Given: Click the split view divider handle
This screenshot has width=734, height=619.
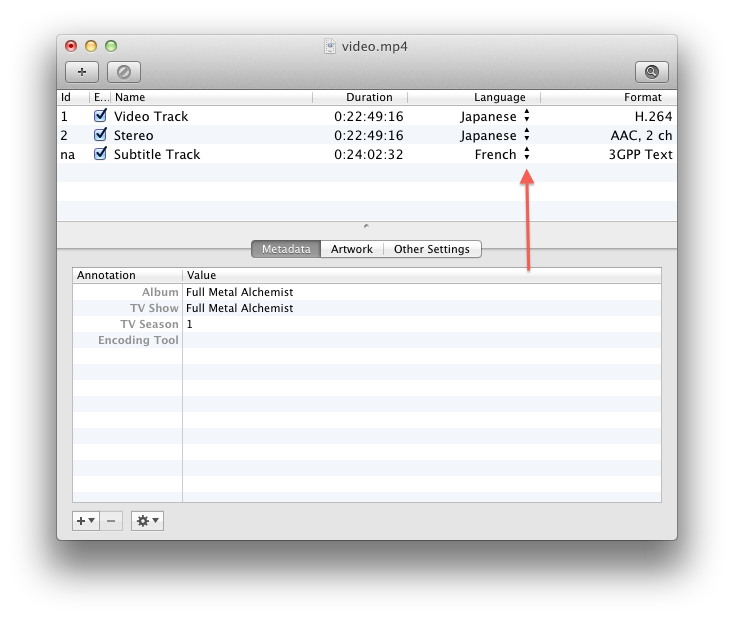Looking at the screenshot, I should pos(366,227).
